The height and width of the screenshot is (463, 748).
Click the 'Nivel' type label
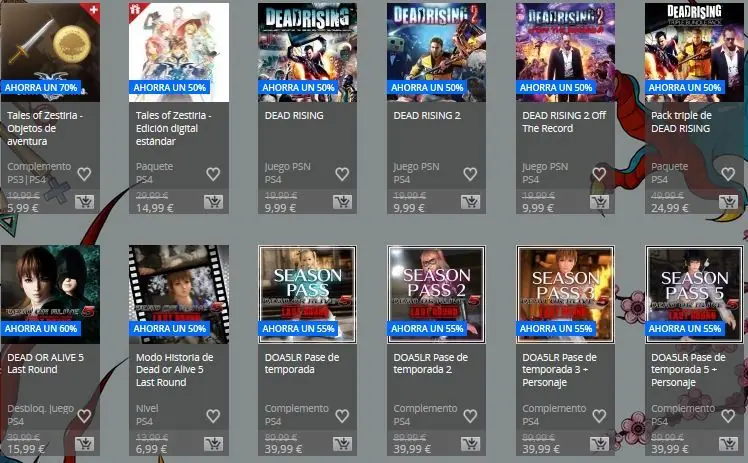coord(147,409)
